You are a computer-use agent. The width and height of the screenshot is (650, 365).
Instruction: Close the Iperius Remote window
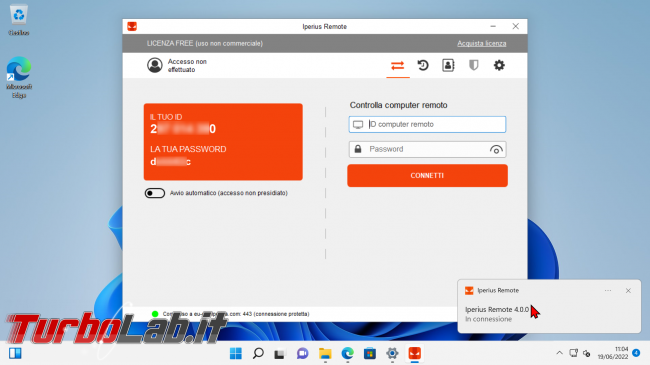(x=515, y=26)
